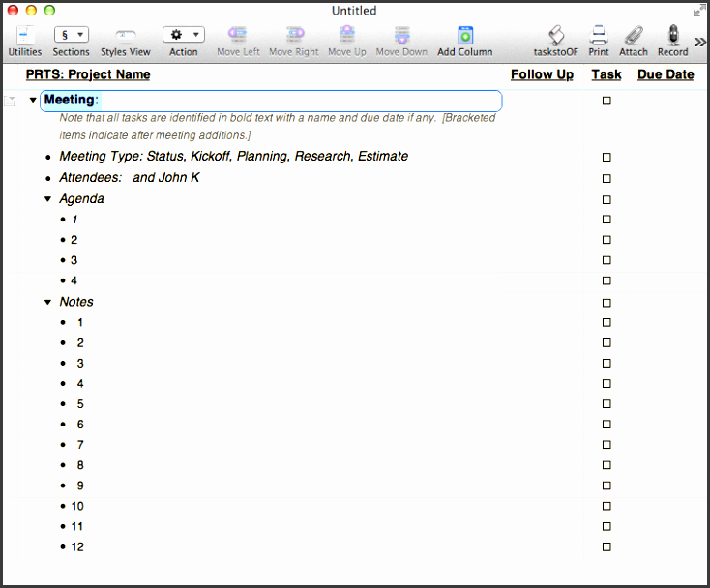The width and height of the screenshot is (710, 588).
Task: Click the Add Column icon
Action: (465, 35)
